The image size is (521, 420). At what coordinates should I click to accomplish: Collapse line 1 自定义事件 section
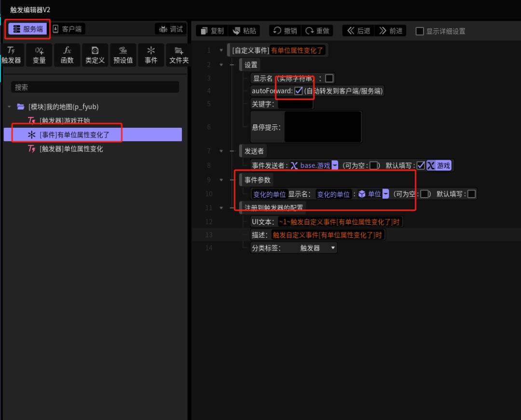point(221,51)
